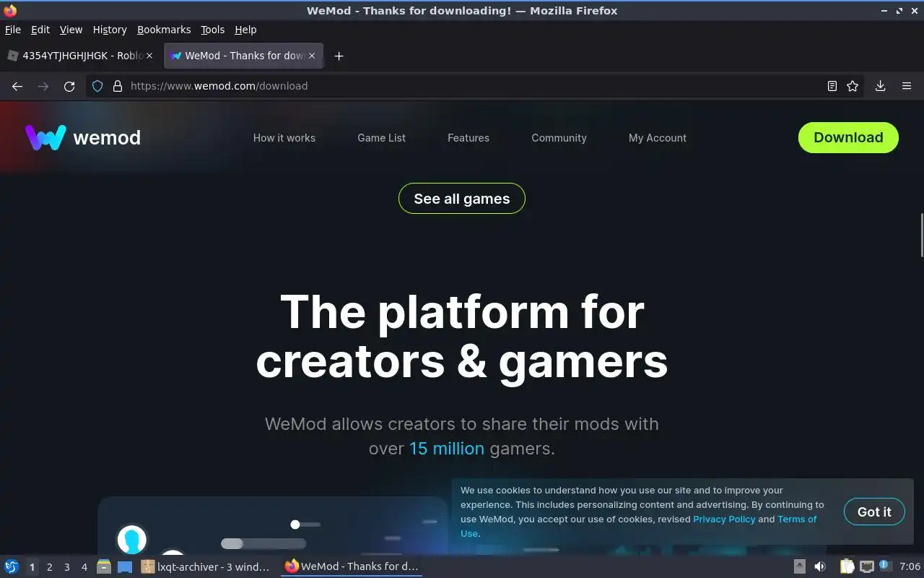Open the Help menu
Screen dimensions: 924x578
[x=245, y=30]
